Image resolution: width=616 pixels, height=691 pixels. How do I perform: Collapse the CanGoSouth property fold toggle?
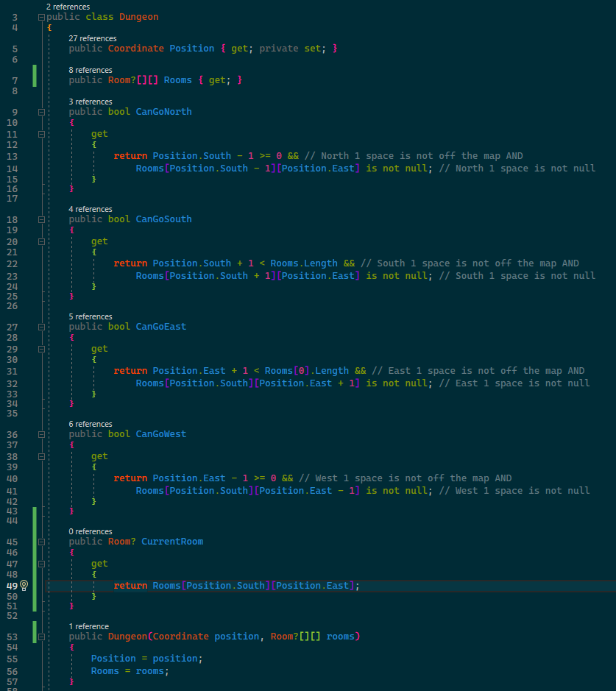point(41,219)
